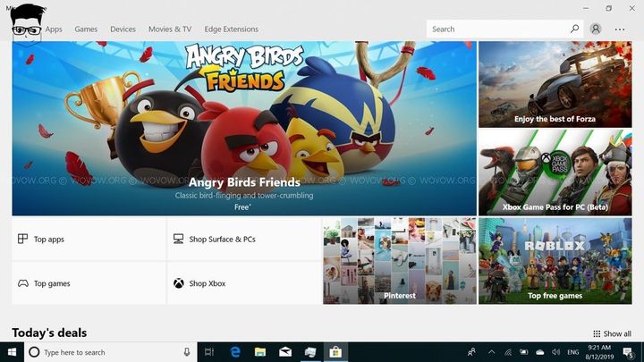Click 'Classic bird-flinging and tower-crumbling' text
Viewport: 644px width, 362px height.
pyautogui.click(x=244, y=196)
